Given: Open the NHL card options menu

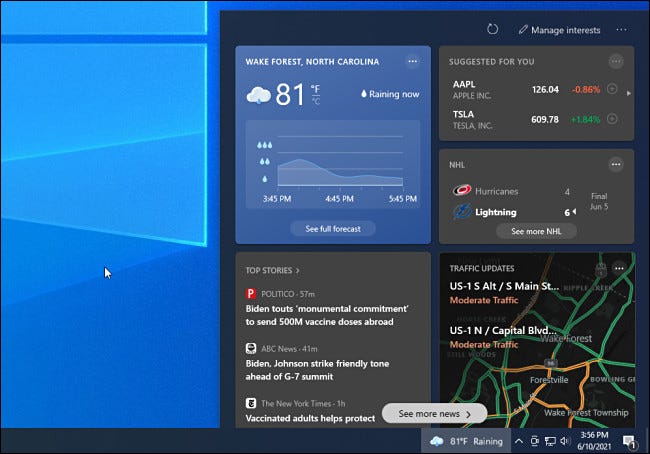Looking at the screenshot, I should (616, 164).
